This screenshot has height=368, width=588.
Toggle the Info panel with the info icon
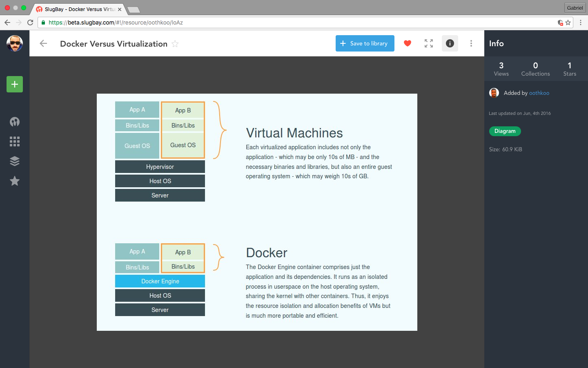point(450,43)
